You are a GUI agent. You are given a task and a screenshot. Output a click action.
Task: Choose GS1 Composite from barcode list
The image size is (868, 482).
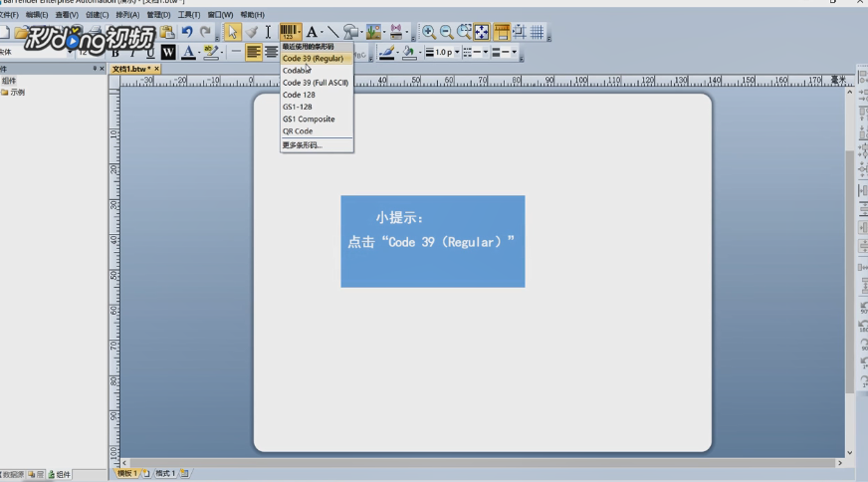click(317, 120)
